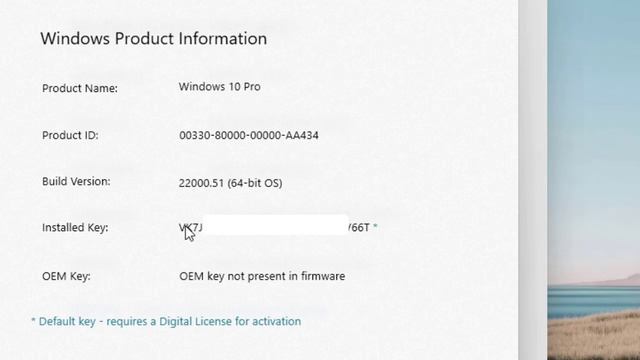Click the white redacted area of the key

coord(275,225)
